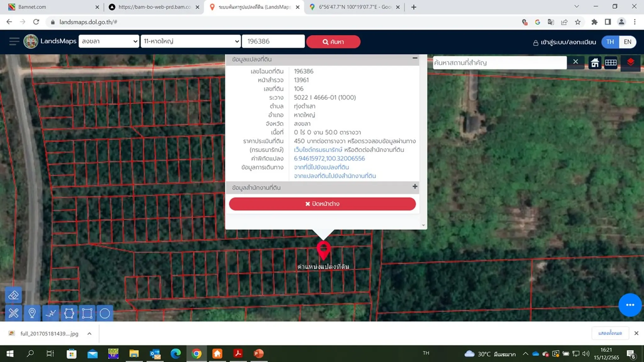Switch to the bam-bo-web-prd tab

[x=154, y=7]
